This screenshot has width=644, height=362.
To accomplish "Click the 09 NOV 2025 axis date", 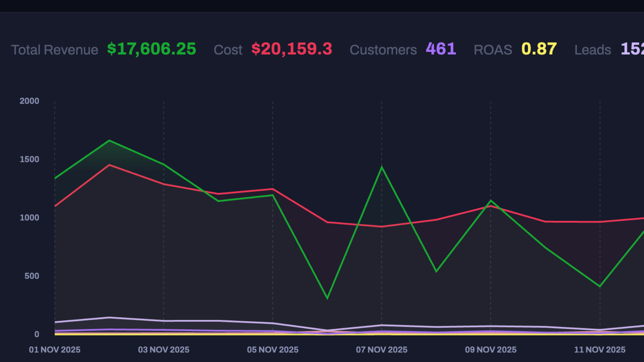I will tap(491, 350).
